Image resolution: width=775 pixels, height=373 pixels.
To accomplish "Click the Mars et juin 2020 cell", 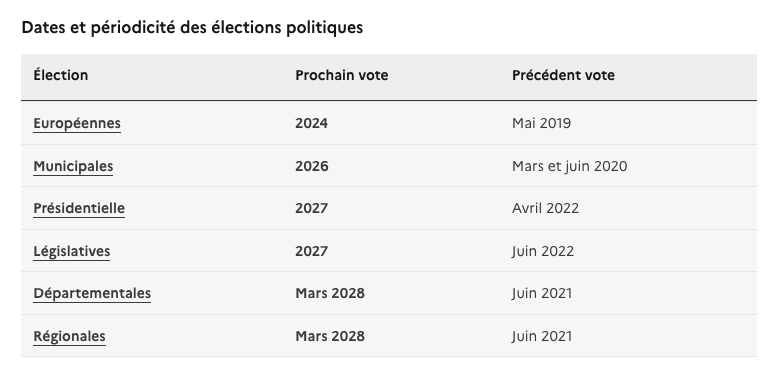I will 569,166.
